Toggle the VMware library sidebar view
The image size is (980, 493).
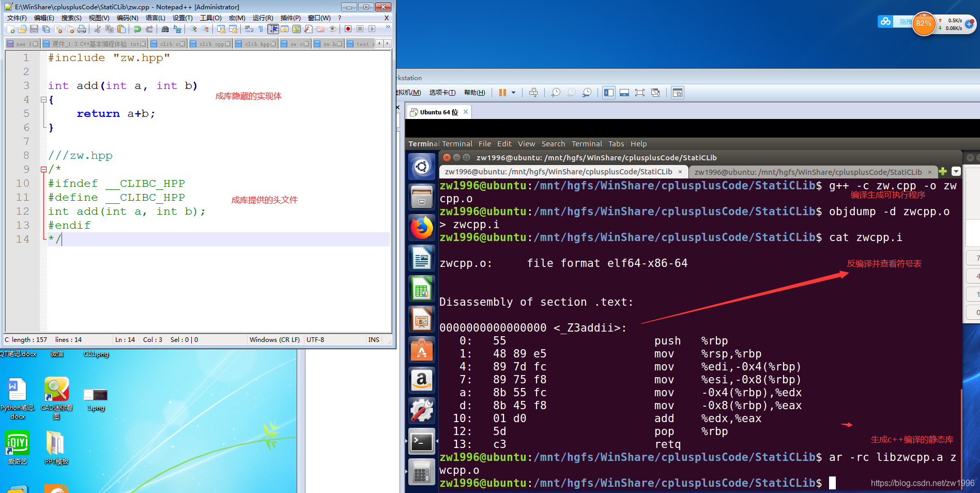(609, 93)
